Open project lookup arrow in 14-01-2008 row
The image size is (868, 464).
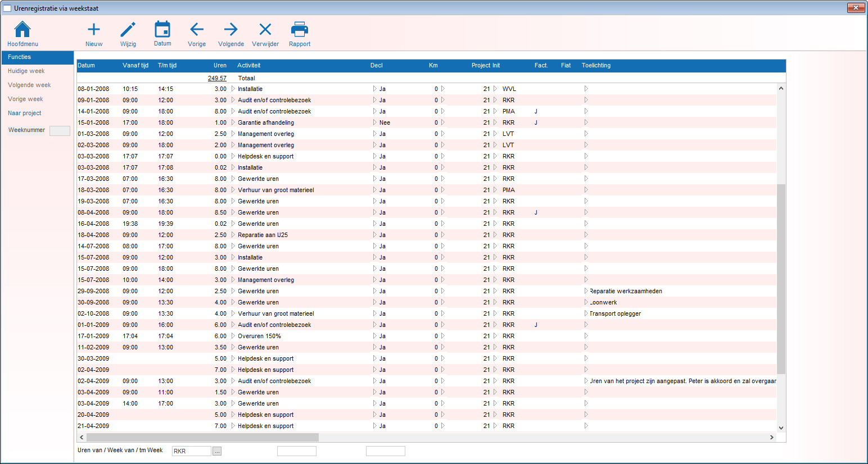[495, 111]
